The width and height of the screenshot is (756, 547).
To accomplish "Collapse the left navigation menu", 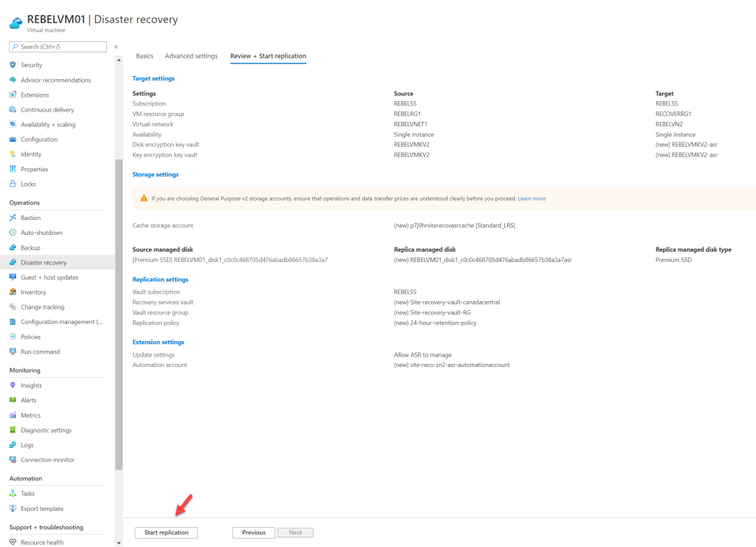I will 117,45.
